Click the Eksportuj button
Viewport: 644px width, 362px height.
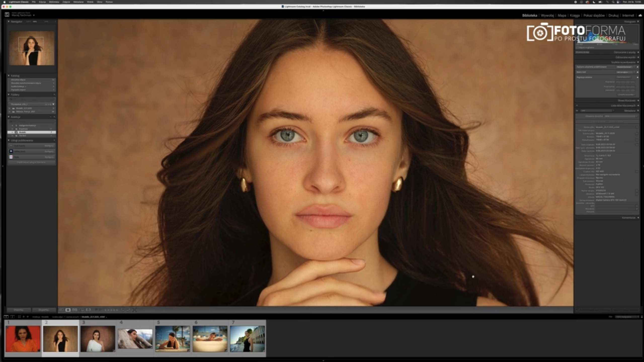44,310
